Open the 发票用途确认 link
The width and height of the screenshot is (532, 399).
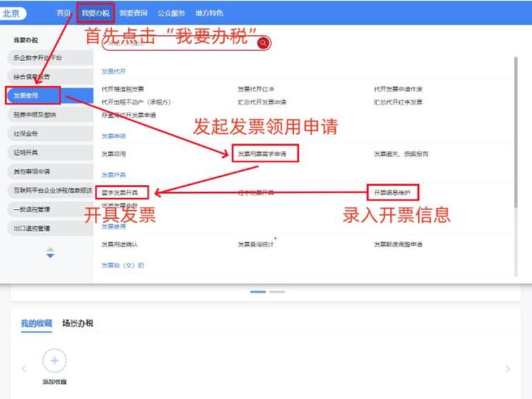tap(120, 244)
